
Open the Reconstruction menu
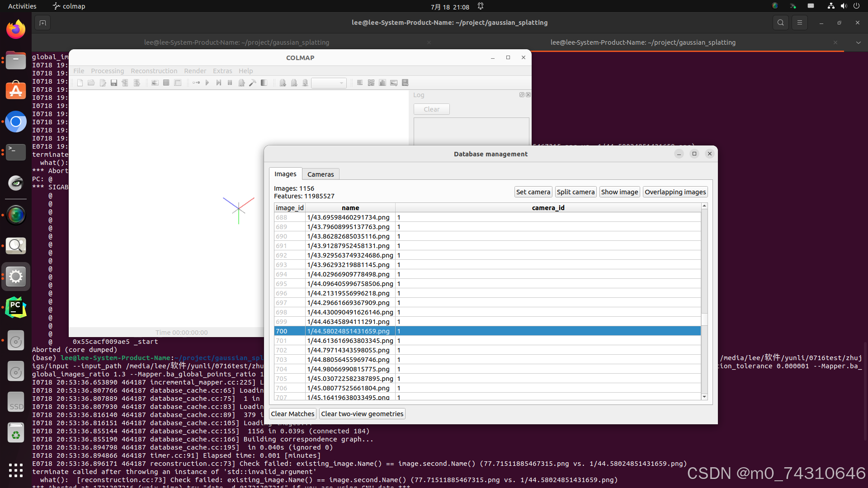154,71
